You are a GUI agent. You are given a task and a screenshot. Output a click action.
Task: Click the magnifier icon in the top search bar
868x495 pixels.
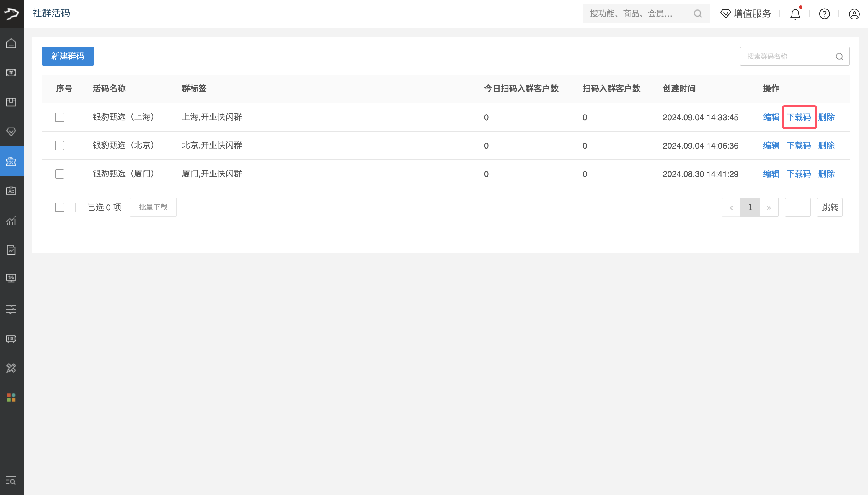(x=698, y=14)
